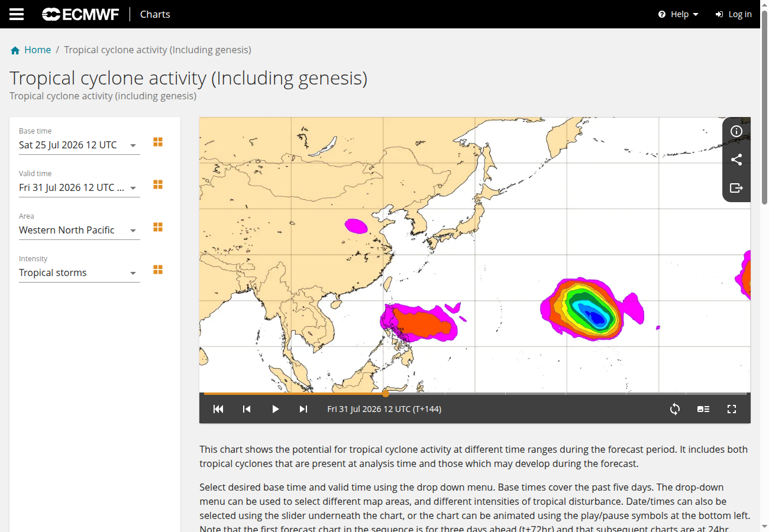Viewport: 769px width, 532px height.
Task: Toggle animation loop icon
Action: pyautogui.click(x=675, y=409)
